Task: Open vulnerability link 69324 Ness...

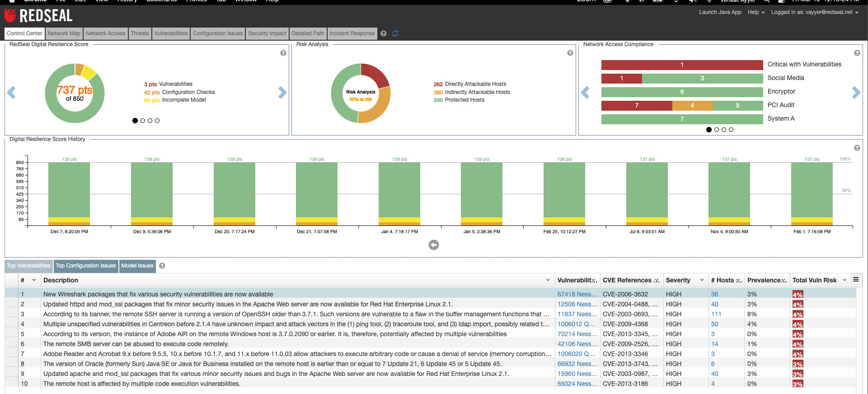Action: coord(577,384)
